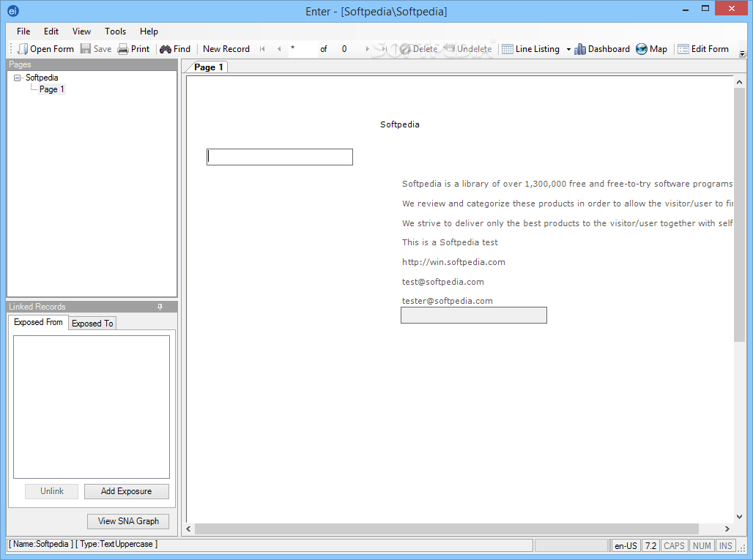Viewport: 753px width, 560px height.
Task: Open the View menu
Action: point(81,31)
